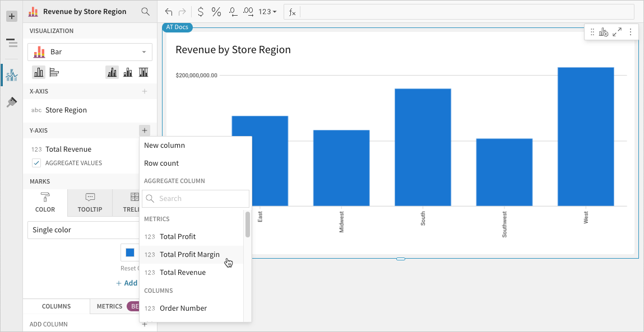Click the fx formula icon

coord(292,12)
